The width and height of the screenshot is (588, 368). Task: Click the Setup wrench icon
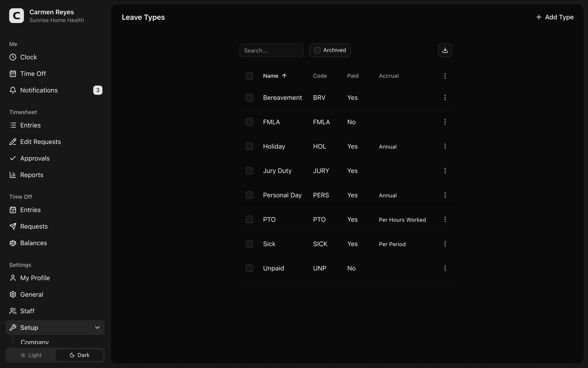(13, 328)
